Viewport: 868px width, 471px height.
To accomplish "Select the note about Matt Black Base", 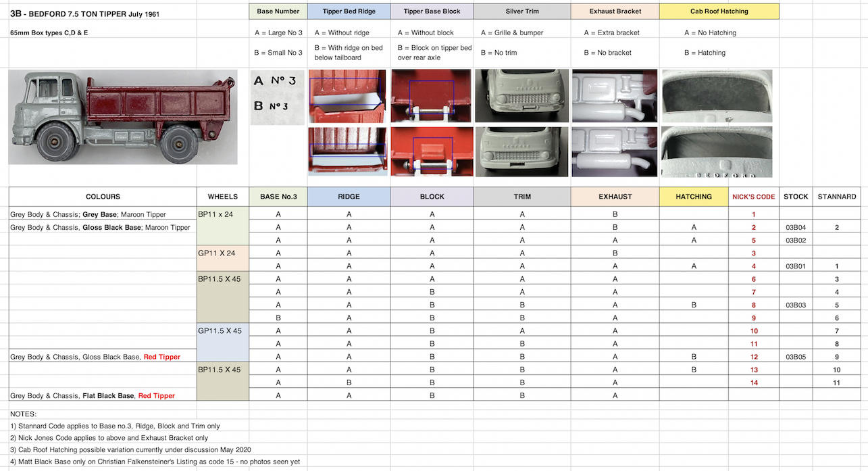I will pyautogui.click(x=155, y=462).
